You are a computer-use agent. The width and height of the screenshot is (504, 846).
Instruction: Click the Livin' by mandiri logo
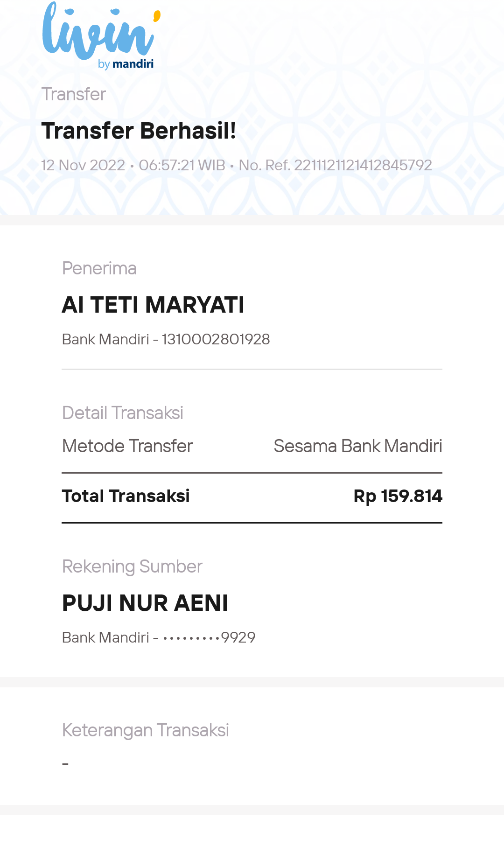click(102, 36)
